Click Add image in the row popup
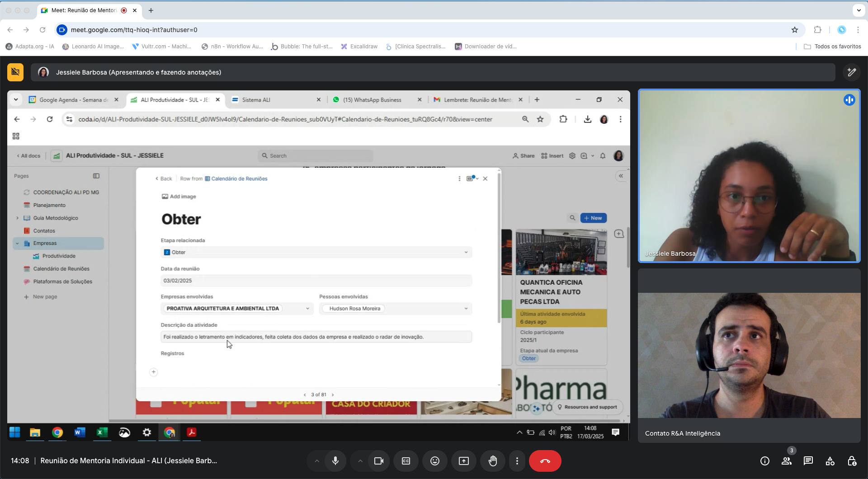This screenshot has height=479, width=868. [x=179, y=197]
